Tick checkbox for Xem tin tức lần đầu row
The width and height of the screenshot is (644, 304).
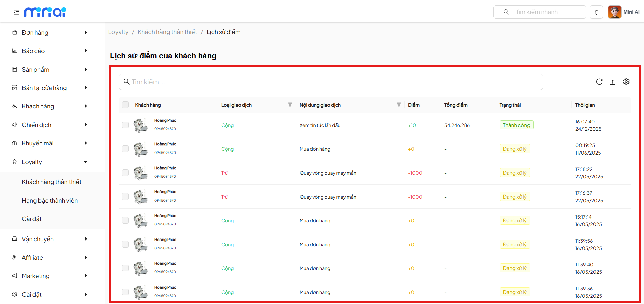125,125
